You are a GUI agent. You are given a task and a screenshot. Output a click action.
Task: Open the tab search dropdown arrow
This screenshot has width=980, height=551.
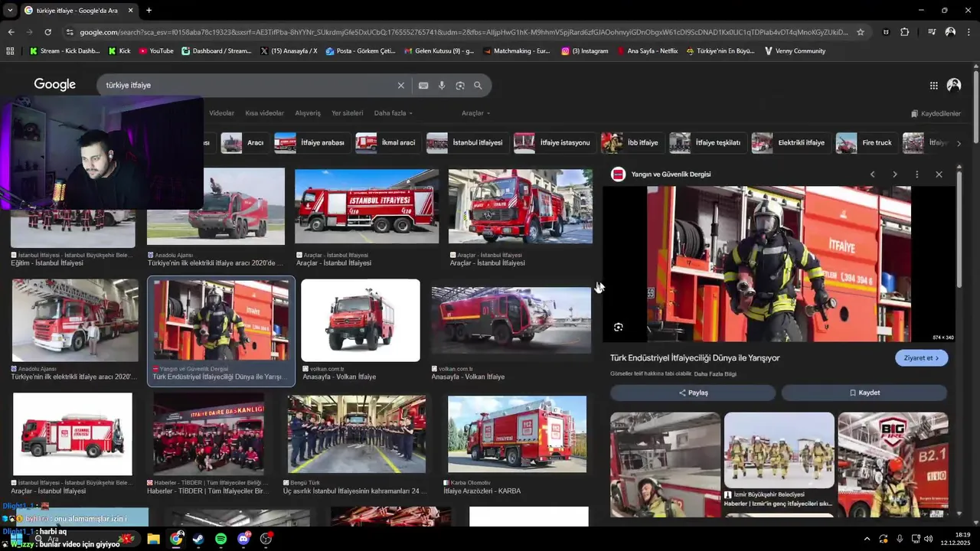(9, 10)
